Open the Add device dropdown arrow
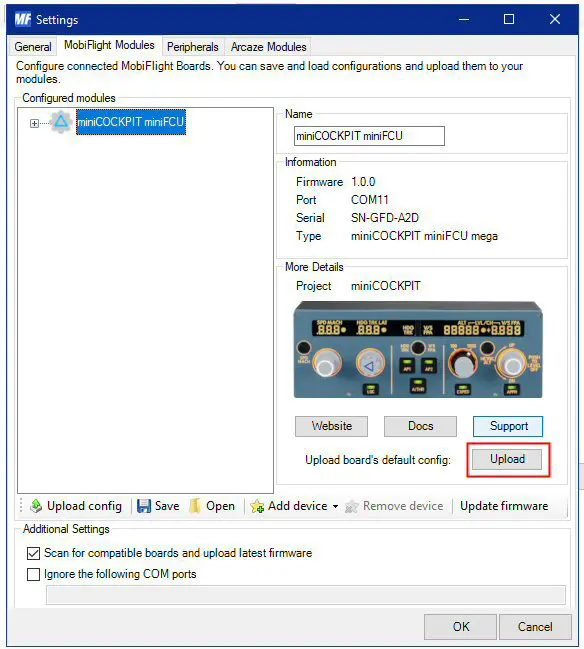584x649 pixels. pyautogui.click(x=335, y=506)
